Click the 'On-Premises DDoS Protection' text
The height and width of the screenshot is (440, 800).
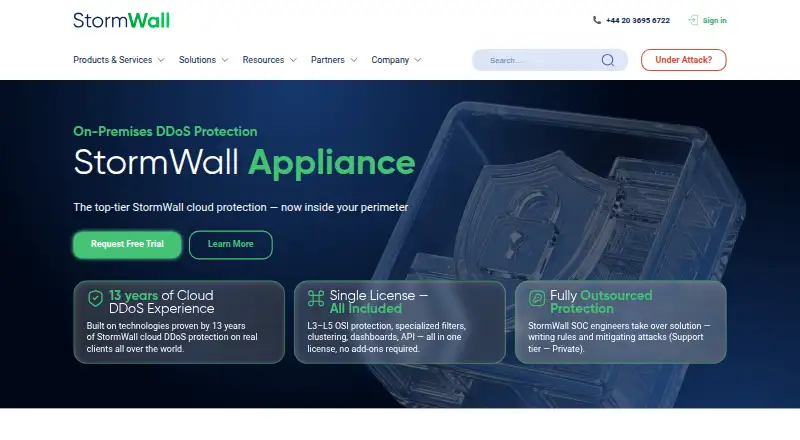[165, 131]
